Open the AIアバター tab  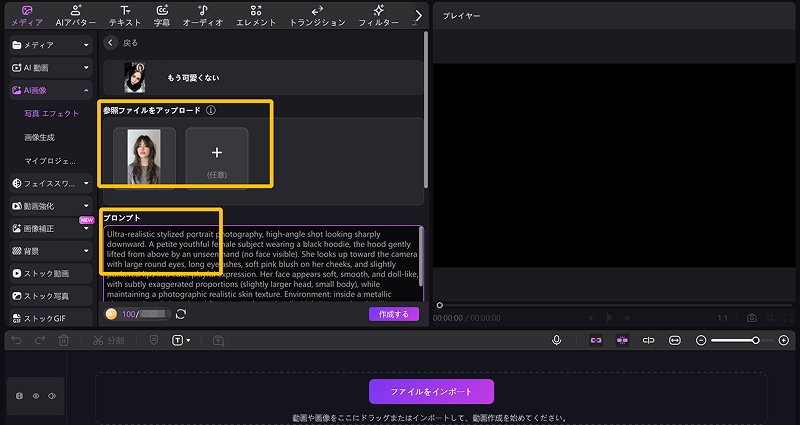coord(76,14)
